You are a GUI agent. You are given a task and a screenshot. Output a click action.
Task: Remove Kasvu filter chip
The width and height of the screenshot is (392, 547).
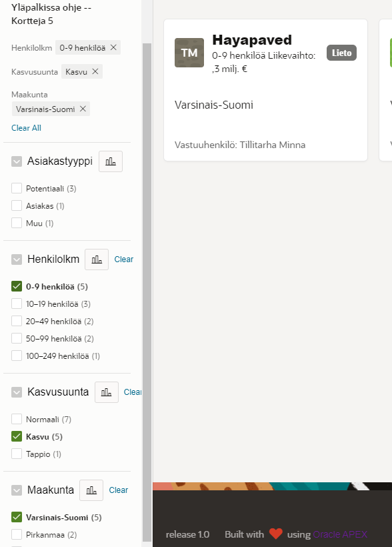tap(95, 71)
